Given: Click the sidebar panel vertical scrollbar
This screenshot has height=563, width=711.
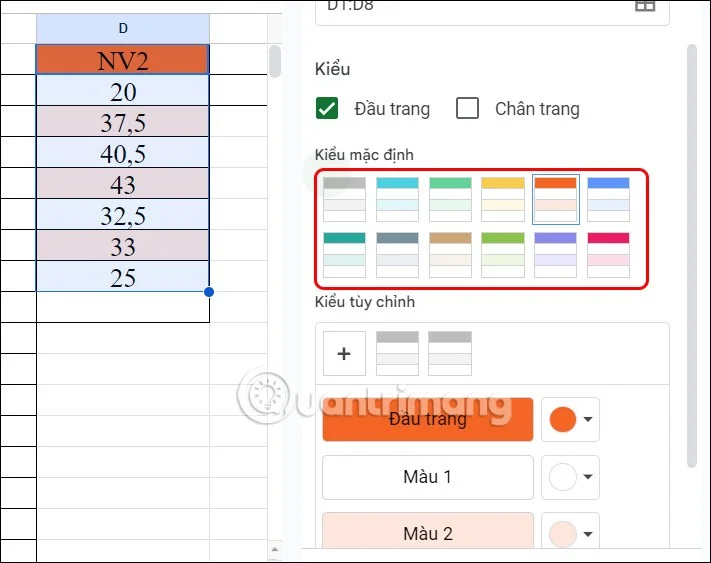Looking at the screenshot, I should 692,256.
